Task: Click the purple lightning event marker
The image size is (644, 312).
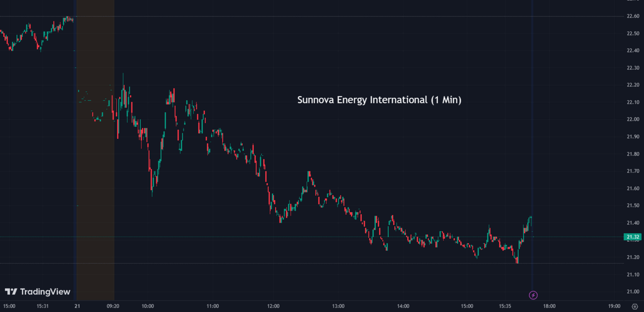Action: (533, 295)
